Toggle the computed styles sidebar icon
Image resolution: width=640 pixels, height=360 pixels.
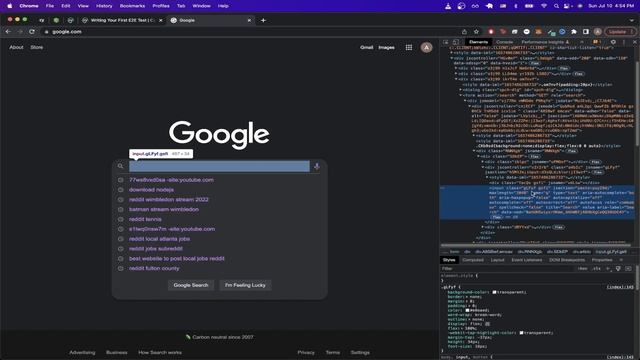pos(628,268)
